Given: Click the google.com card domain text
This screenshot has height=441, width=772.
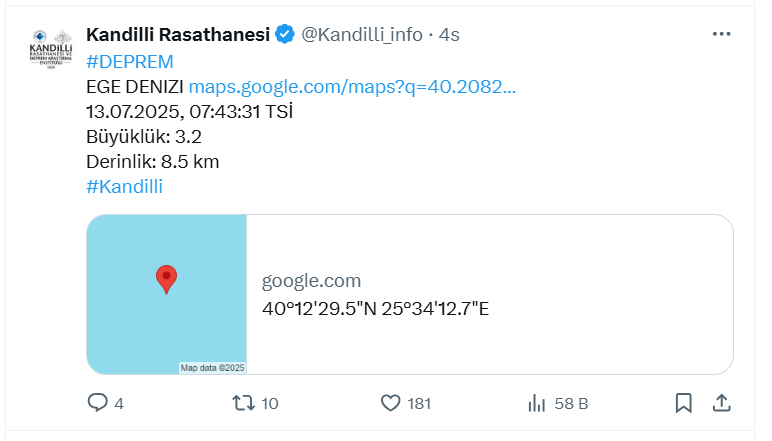Looking at the screenshot, I should tap(311, 281).
